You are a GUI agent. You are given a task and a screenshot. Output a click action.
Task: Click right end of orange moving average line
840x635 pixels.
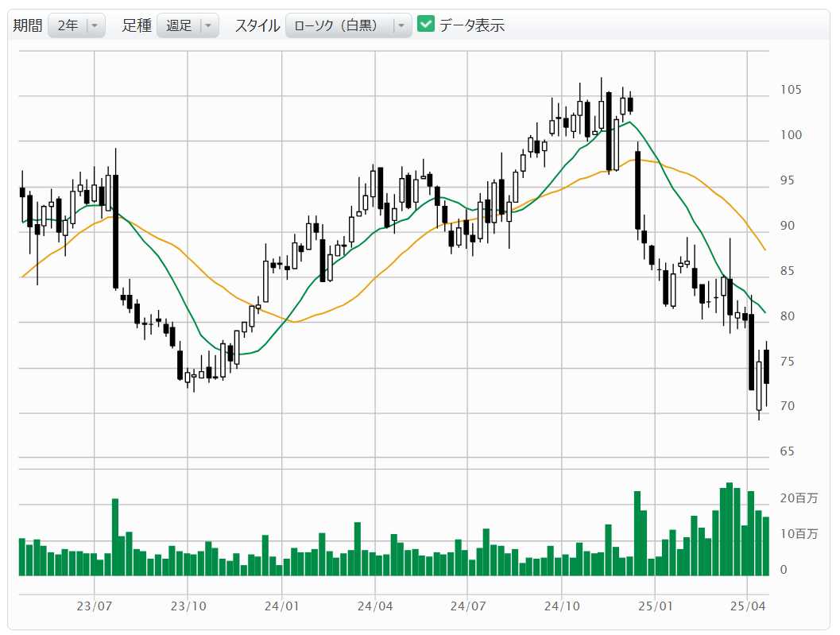coord(765,250)
